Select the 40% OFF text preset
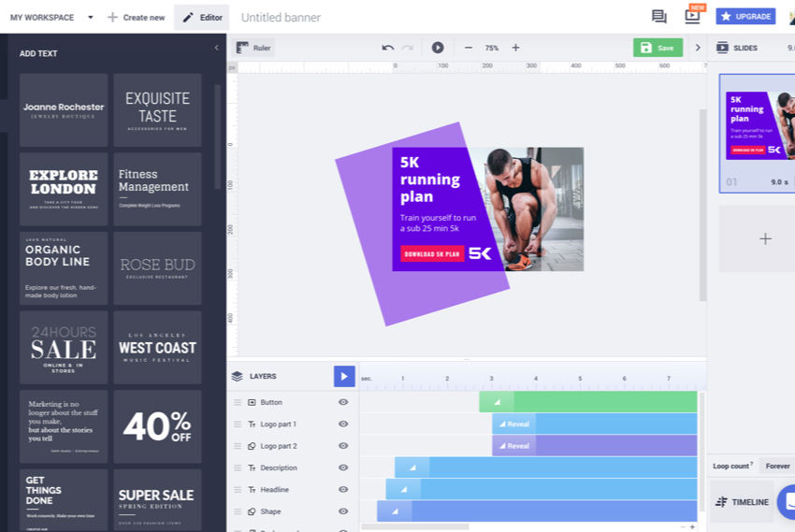This screenshot has width=795, height=532. 157,427
